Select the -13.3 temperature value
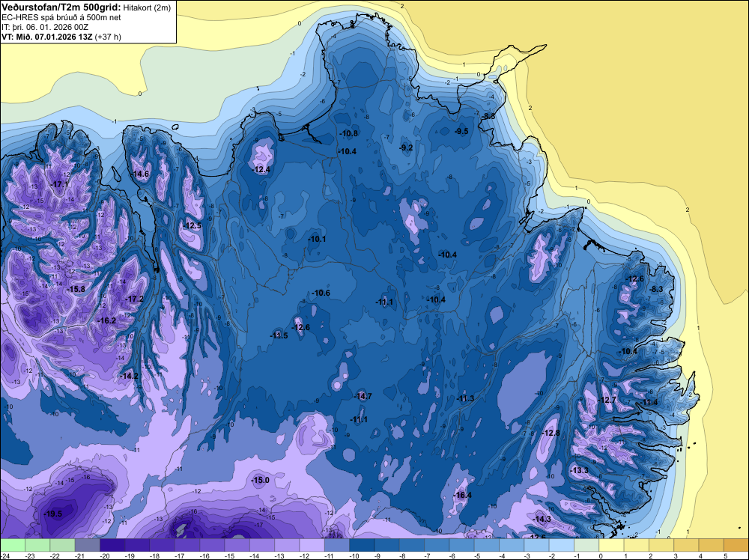Image resolution: width=749 pixels, height=560 pixels. pyautogui.click(x=580, y=470)
